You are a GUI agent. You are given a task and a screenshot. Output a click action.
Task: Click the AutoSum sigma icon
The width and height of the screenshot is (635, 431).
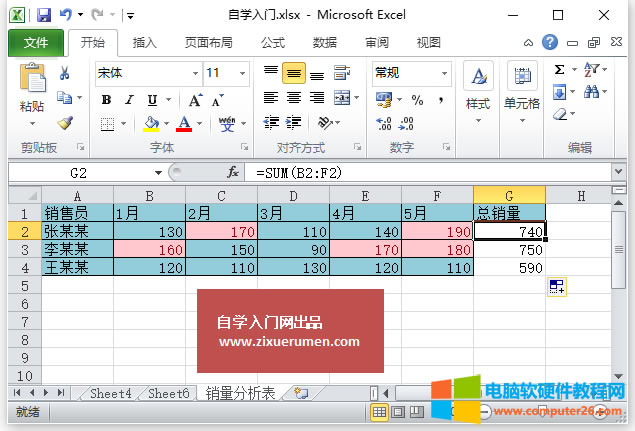(x=559, y=70)
